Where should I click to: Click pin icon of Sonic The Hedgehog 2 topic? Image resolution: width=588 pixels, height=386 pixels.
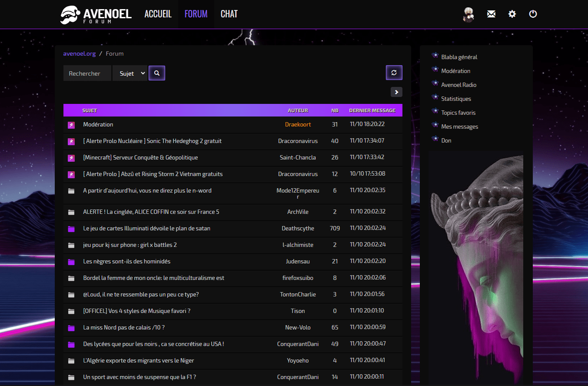point(71,142)
